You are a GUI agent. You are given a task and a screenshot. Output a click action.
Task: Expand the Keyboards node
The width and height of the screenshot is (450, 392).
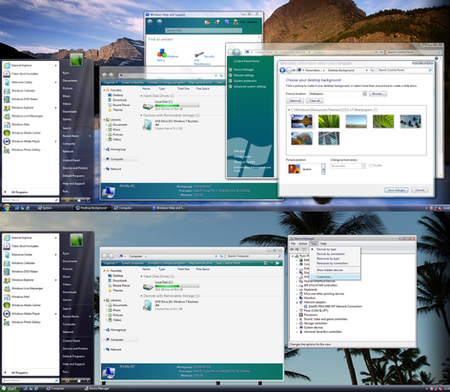[297, 290]
